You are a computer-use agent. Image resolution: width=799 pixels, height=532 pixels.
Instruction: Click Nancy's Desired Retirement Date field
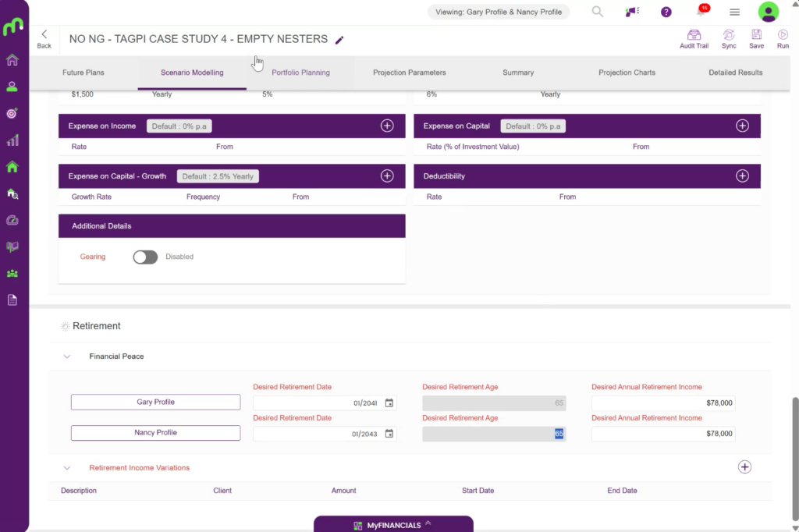325,434
